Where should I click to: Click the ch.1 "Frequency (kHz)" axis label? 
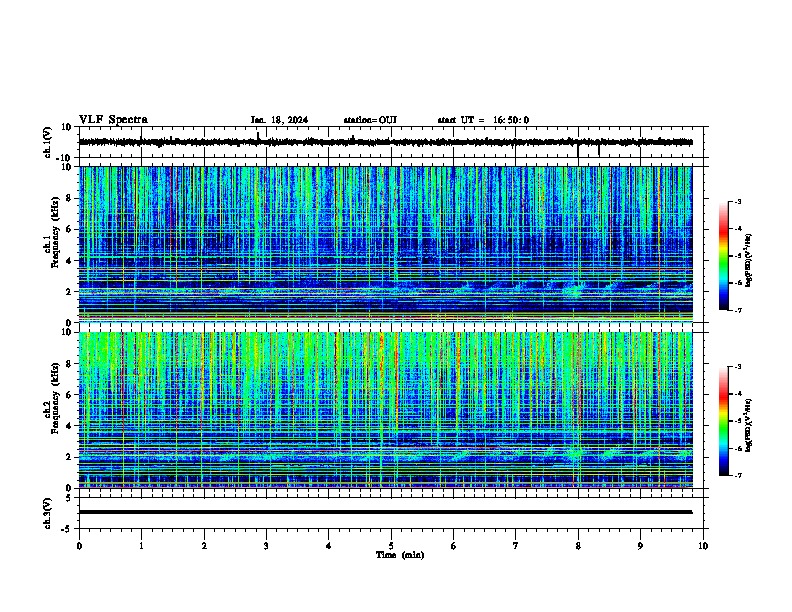(x=55, y=232)
